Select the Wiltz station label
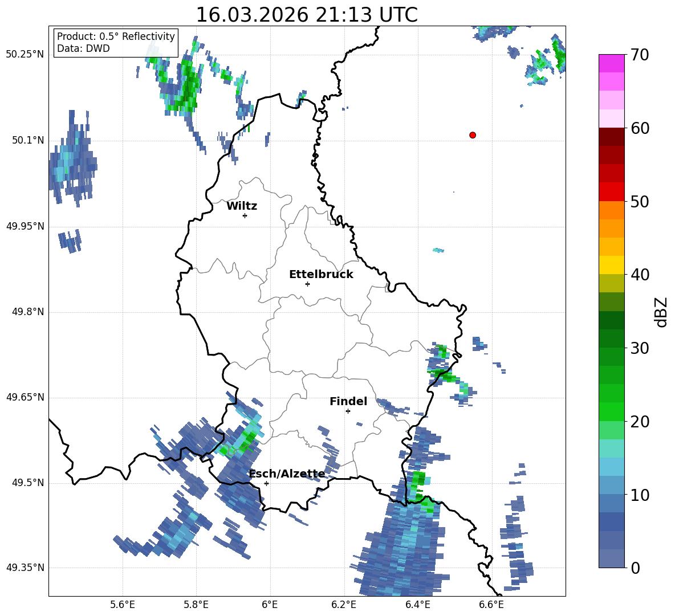675x616 pixels. click(x=242, y=206)
